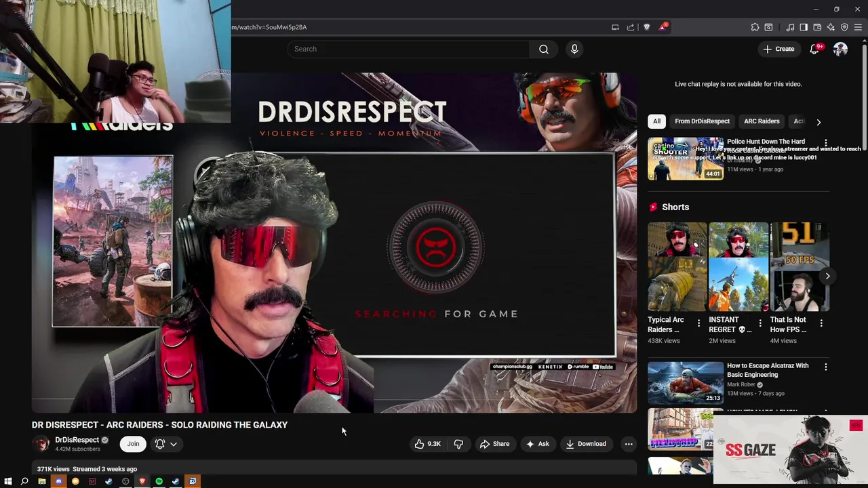Open Brave Rewards triangle icon

click(x=663, y=27)
